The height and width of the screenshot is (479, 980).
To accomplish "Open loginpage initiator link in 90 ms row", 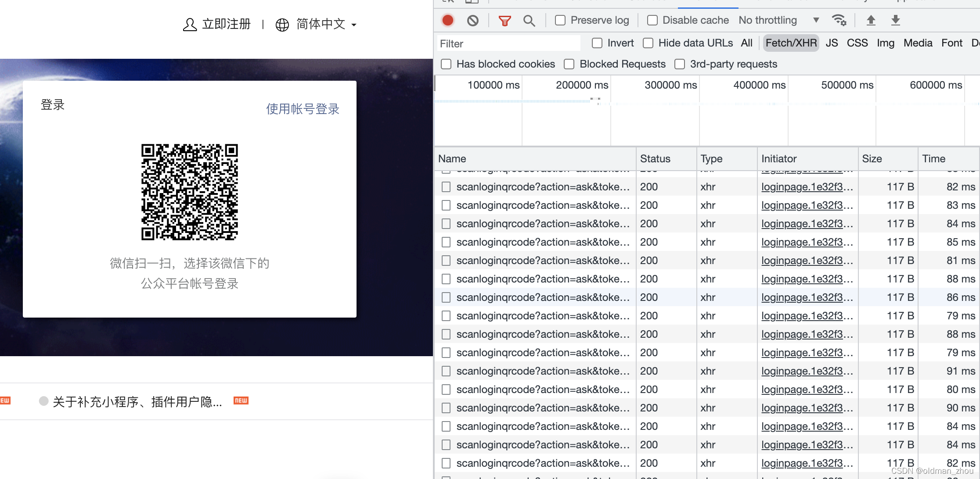I will (807, 408).
